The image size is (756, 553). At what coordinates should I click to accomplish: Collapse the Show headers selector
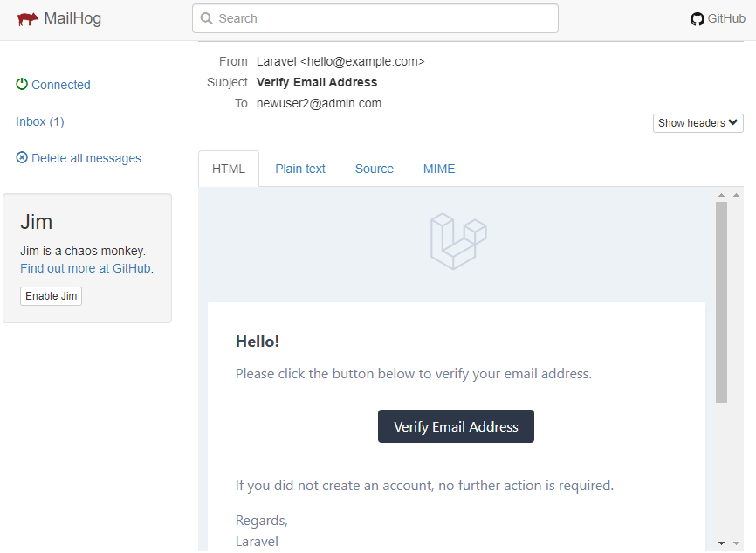pyautogui.click(x=698, y=123)
